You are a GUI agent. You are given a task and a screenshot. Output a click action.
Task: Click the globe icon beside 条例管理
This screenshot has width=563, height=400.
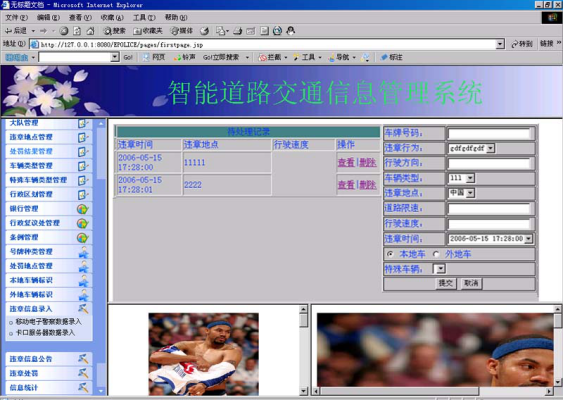coord(83,238)
